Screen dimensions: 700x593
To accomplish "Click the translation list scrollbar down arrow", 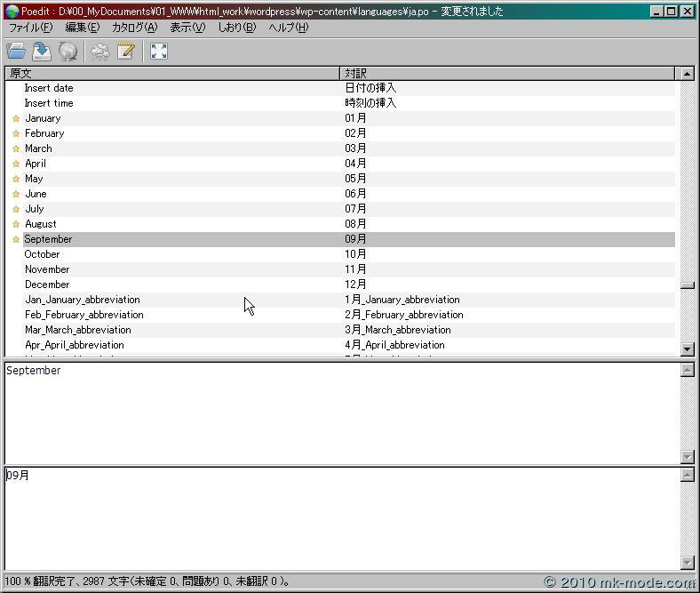I will pos(687,349).
